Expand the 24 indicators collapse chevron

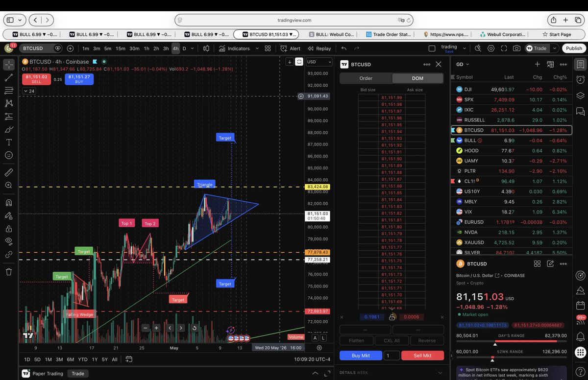[x=29, y=91]
